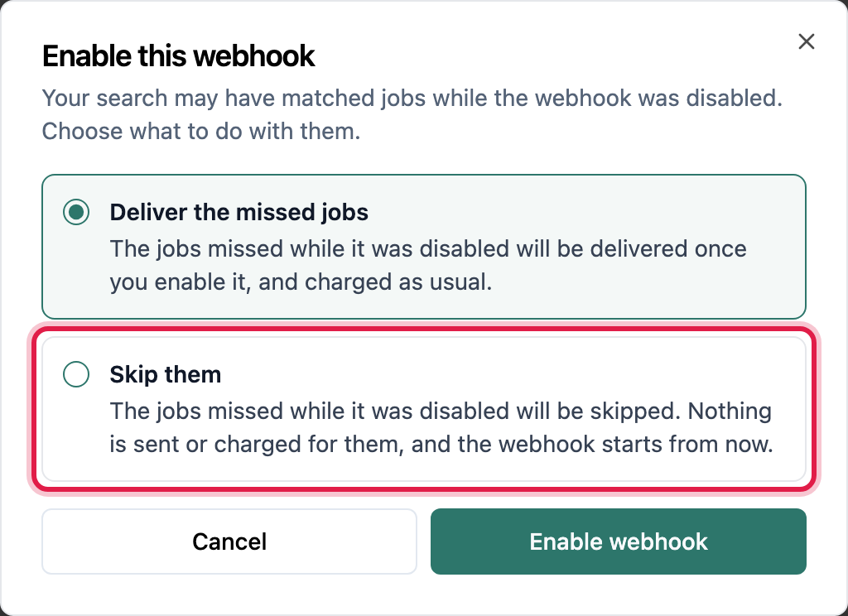Click the text 'charged as usual'
This screenshot has width=848, height=616.
click(x=397, y=282)
